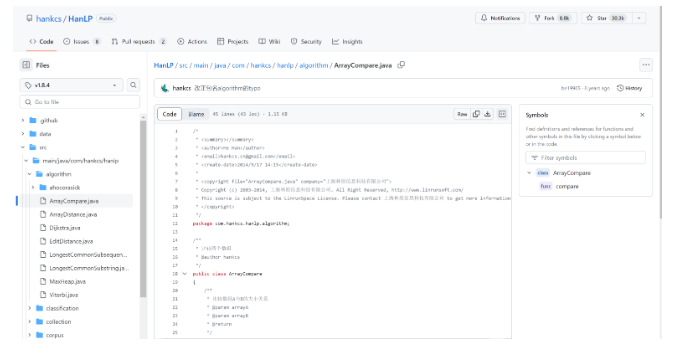Click the com breadcrumb link
673x360 pixels.
pyautogui.click(x=238, y=65)
